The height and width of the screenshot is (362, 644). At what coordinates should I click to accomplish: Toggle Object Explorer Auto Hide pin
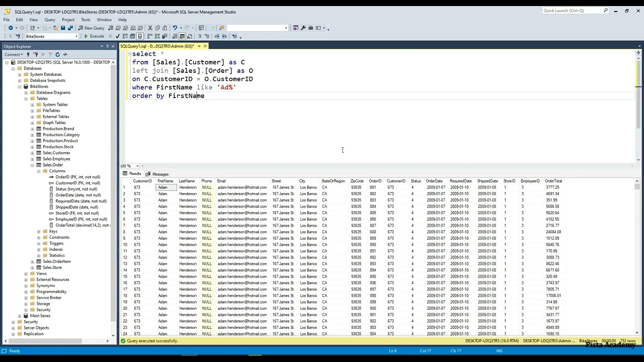tap(107, 46)
